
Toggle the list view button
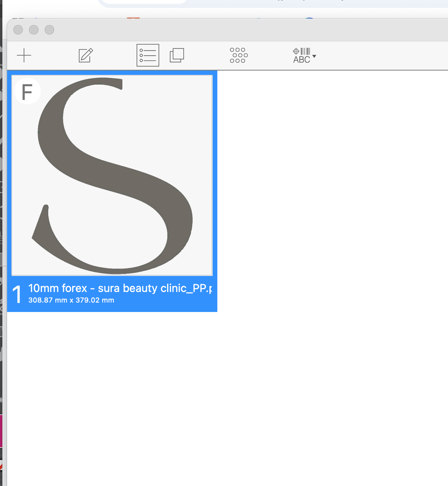[x=148, y=55]
